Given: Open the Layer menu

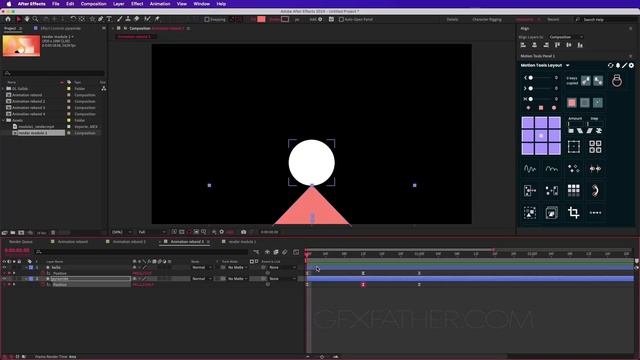Looking at the screenshot, I should coord(119,4).
